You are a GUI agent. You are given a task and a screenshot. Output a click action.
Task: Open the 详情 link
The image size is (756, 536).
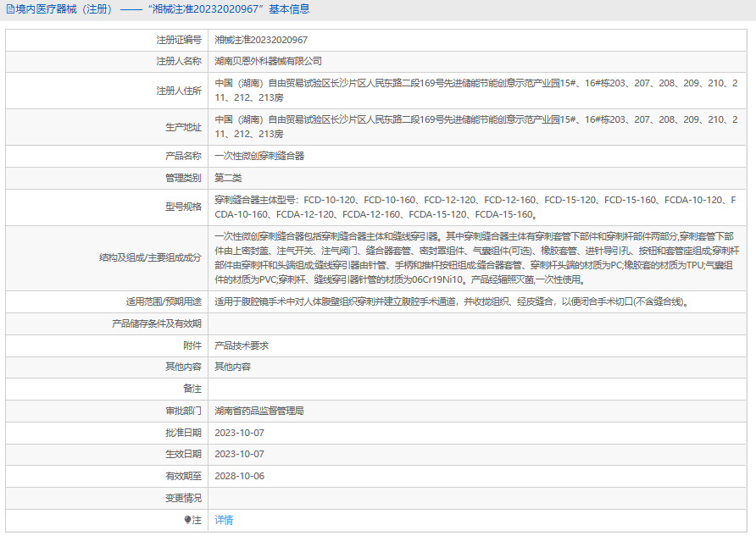pyautogui.click(x=224, y=520)
